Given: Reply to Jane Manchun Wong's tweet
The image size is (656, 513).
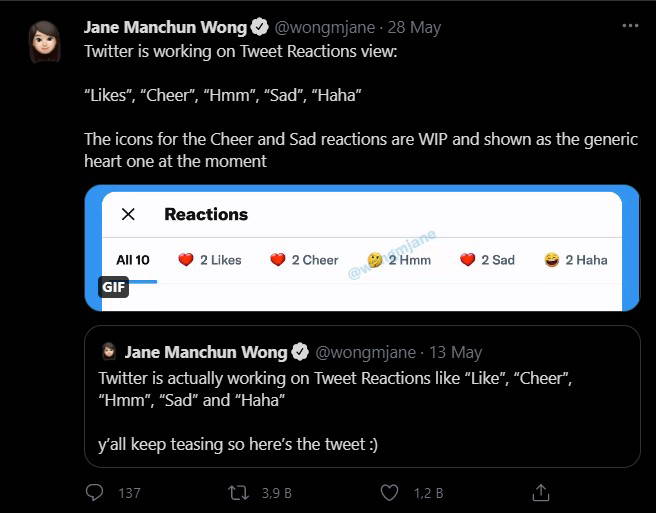Looking at the screenshot, I should tap(95, 492).
